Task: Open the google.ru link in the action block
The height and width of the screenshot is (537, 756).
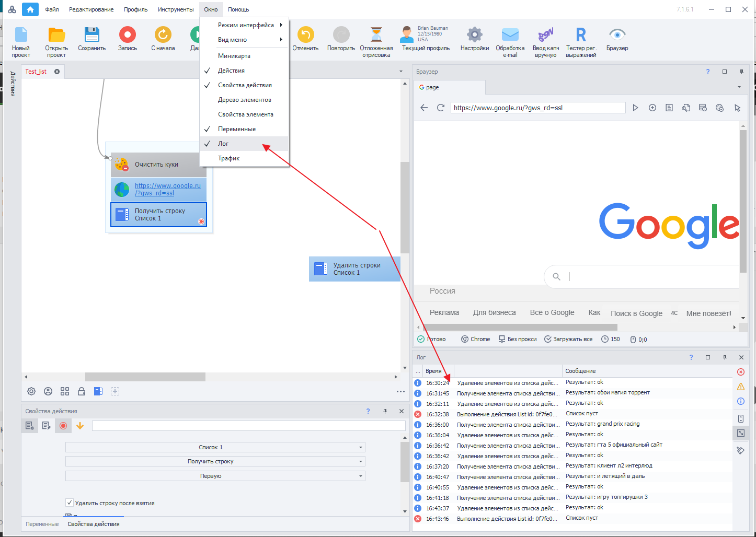Action: pyautogui.click(x=167, y=189)
